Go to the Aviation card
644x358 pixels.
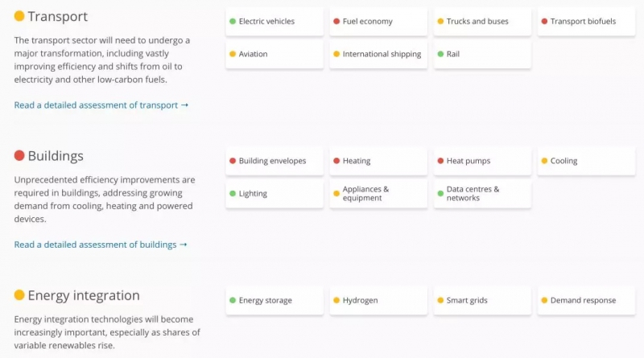coord(274,55)
